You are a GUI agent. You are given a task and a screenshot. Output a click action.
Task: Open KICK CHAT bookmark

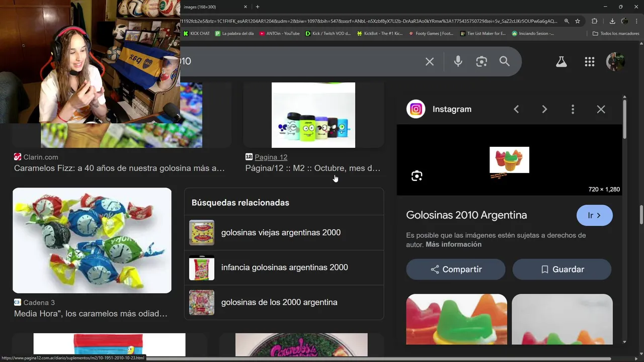pyautogui.click(x=196, y=34)
